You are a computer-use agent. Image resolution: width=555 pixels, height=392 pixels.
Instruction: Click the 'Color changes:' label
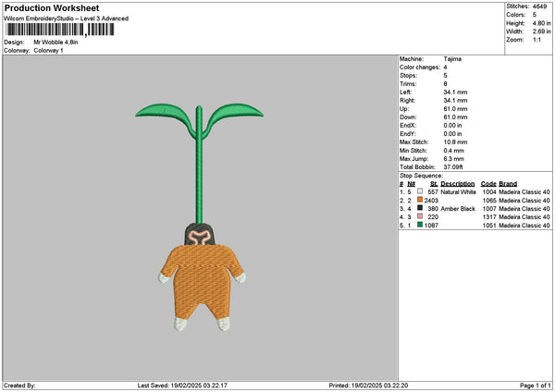(x=420, y=67)
